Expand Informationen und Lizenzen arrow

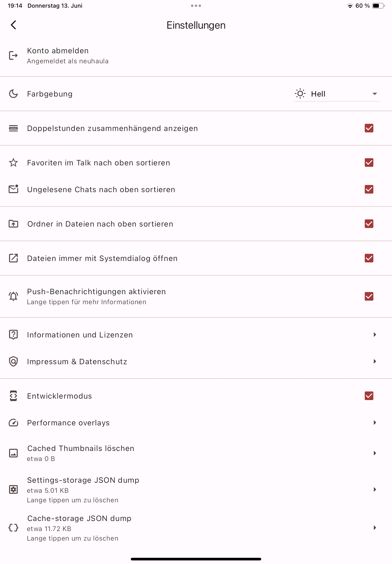pyautogui.click(x=375, y=335)
